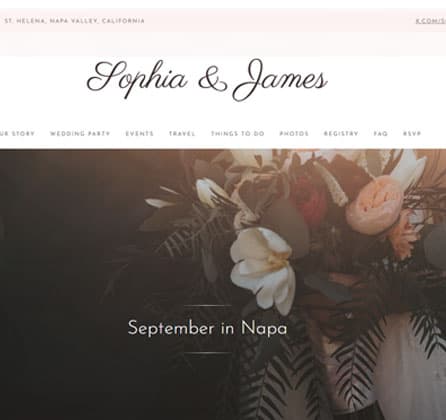Click the thin line above September in Napa

[207, 305]
